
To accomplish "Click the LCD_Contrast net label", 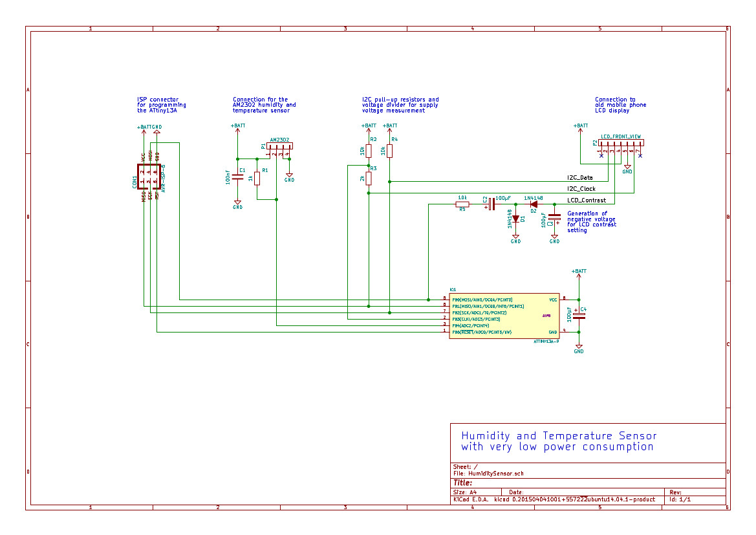I will click(x=587, y=200).
